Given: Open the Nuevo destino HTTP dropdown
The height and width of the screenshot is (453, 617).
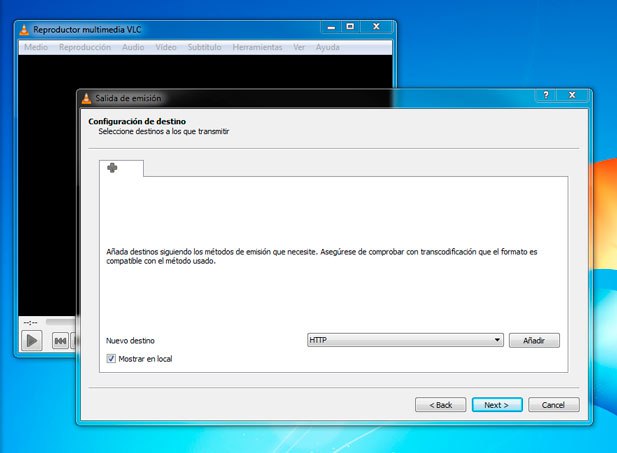Looking at the screenshot, I should tap(405, 340).
